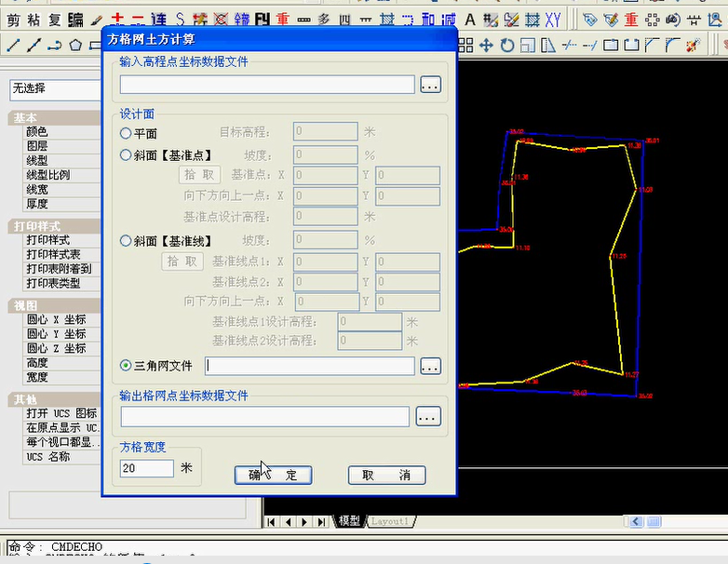Click the blue XY coordinate icon
The height and width of the screenshot is (564, 728).
coord(553,20)
